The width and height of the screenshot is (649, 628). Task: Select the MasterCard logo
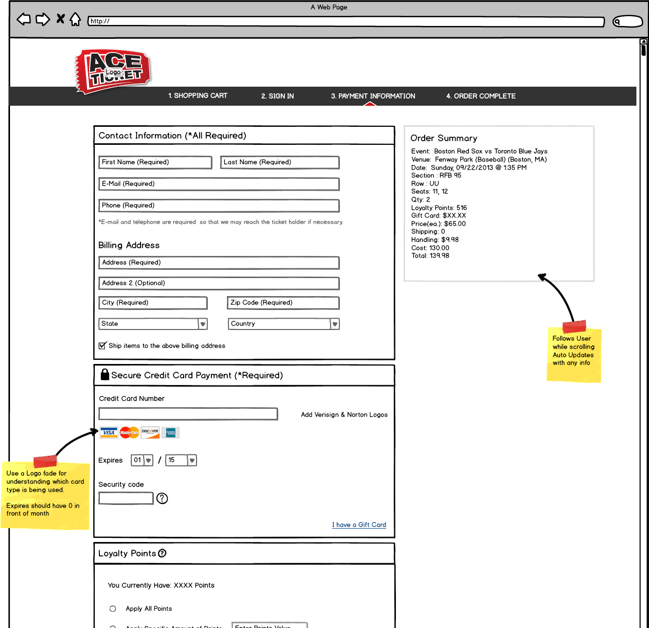129,433
